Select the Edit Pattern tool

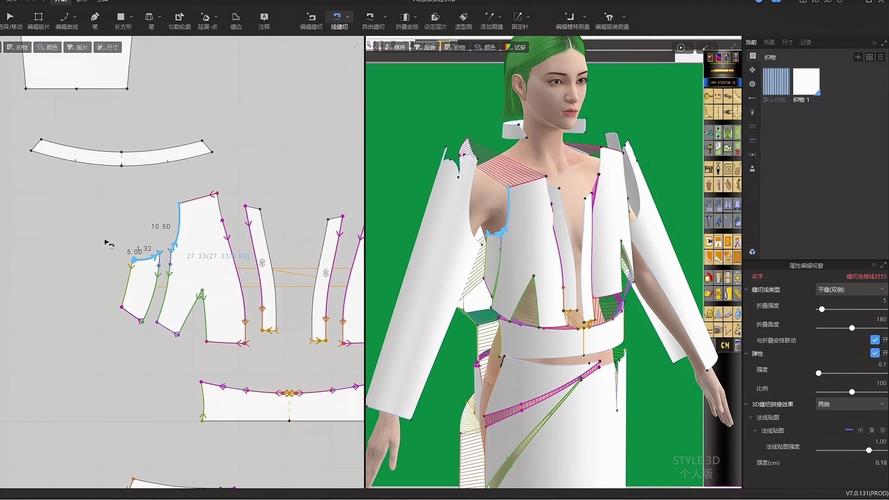[x=38, y=20]
